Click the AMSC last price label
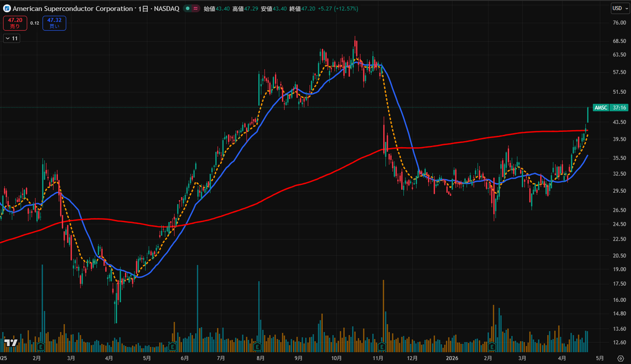Screen dimensions: 631x364 coord(601,108)
